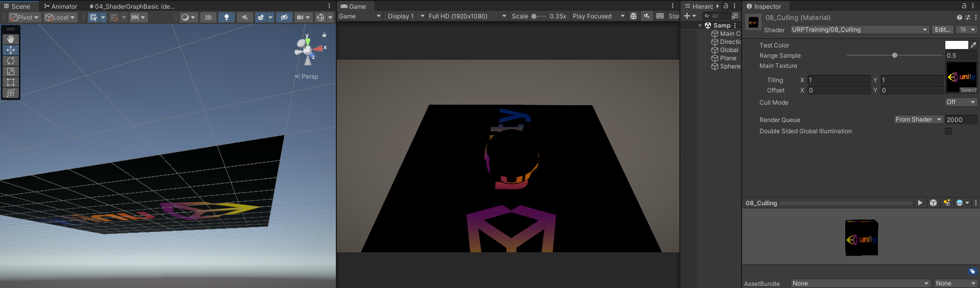Pick Test Color with eyedropper

[973, 45]
